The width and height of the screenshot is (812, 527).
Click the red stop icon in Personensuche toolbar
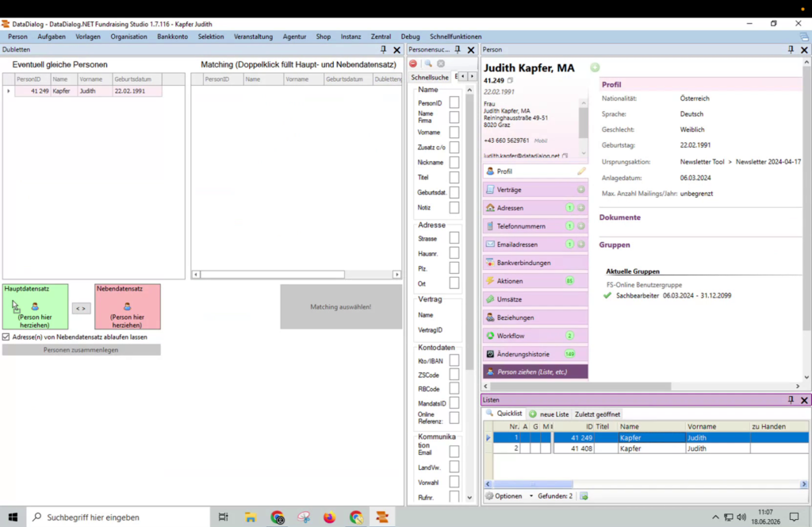point(413,63)
